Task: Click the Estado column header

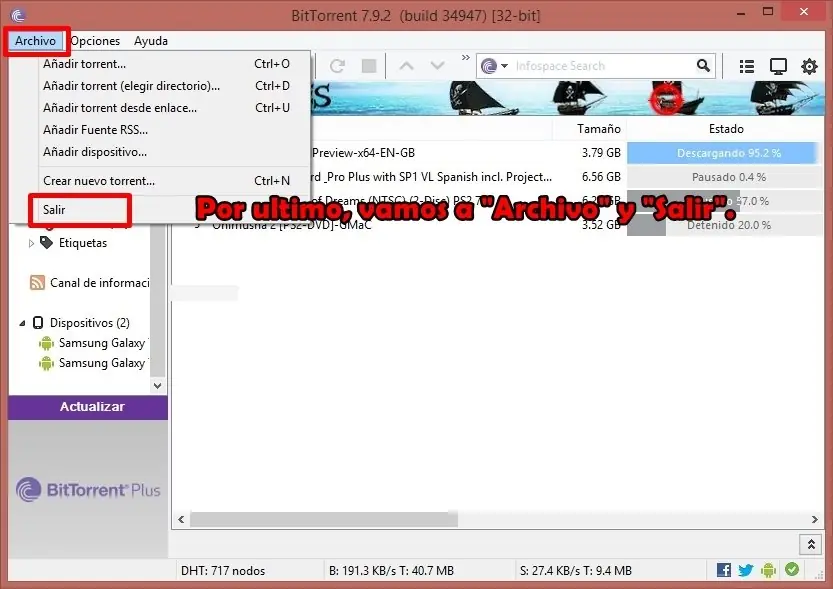Action: (x=726, y=129)
